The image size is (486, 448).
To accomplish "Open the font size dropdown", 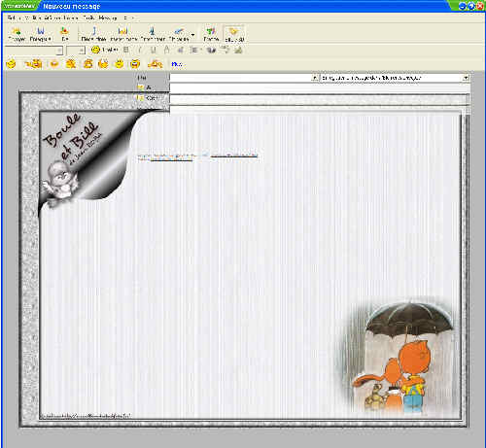I will (x=82, y=51).
